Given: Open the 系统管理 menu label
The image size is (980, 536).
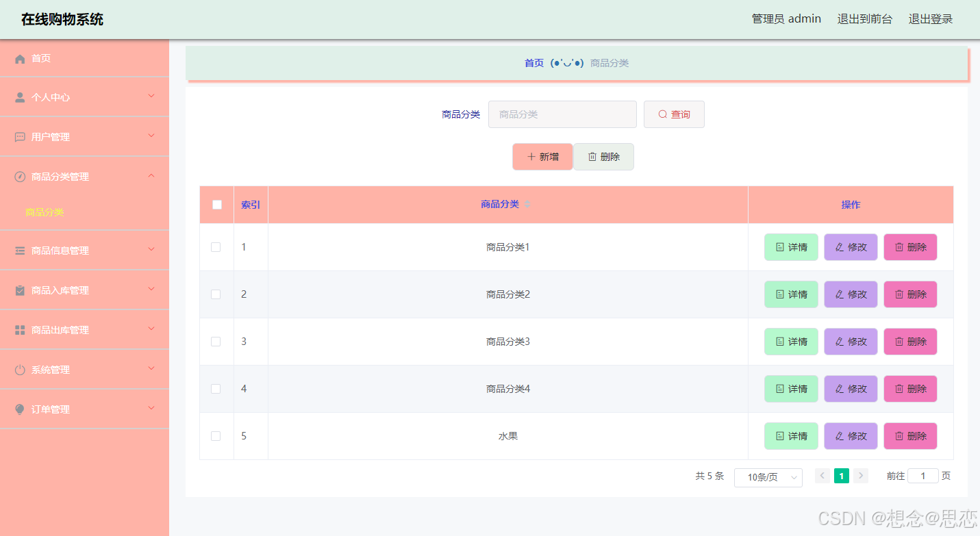Looking at the screenshot, I should tap(51, 370).
